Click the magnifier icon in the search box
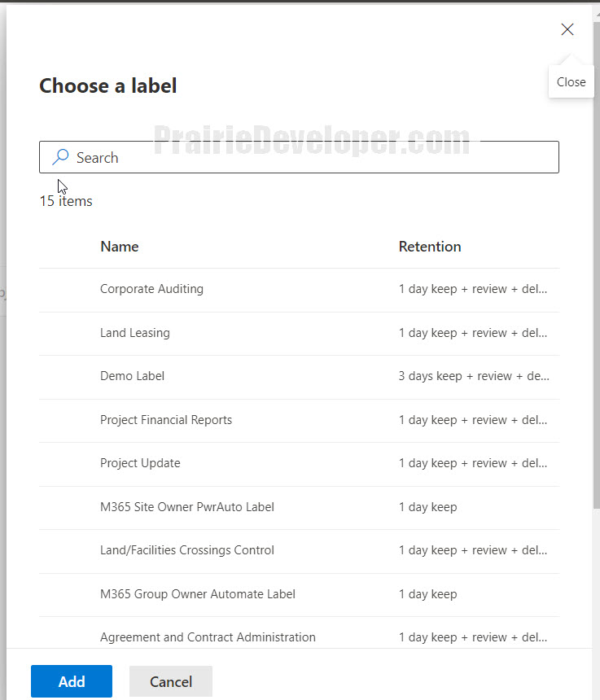The height and width of the screenshot is (700, 600). point(60,157)
